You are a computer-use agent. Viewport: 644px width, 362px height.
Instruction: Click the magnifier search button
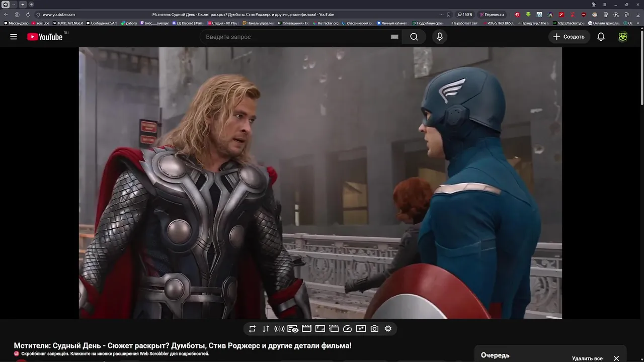[x=414, y=37]
